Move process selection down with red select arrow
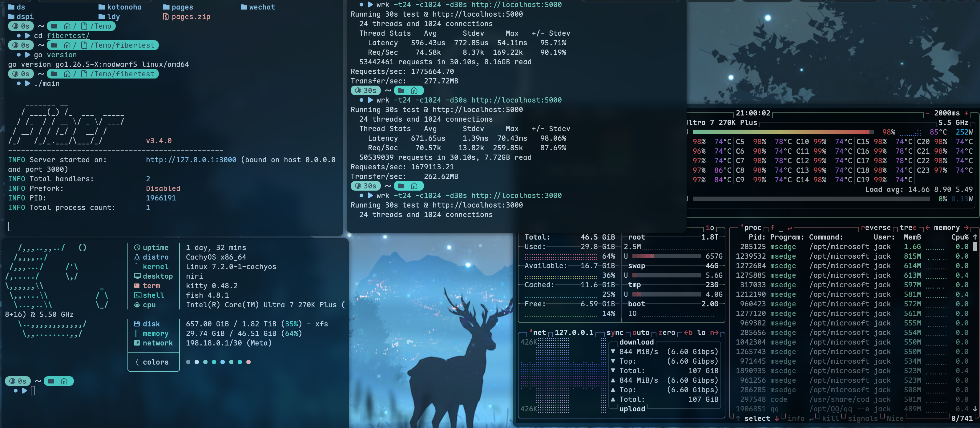Viewport: 980px width, 428px height. pyautogui.click(x=777, y=418)
